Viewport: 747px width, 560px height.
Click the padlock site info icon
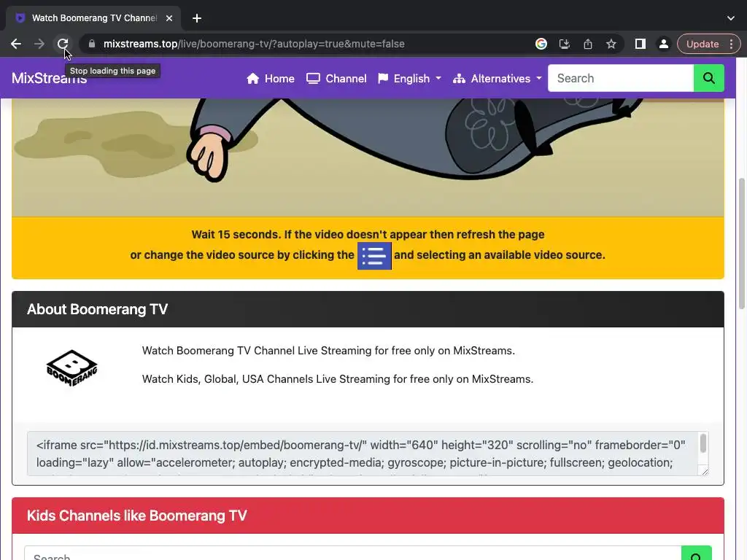[x=92, y=44]
